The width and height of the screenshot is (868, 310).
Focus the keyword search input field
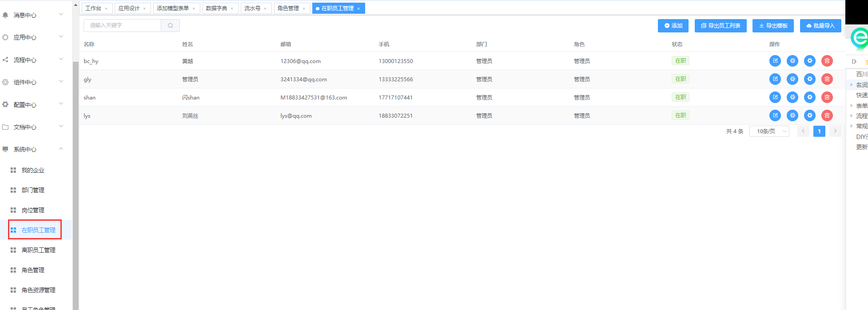pos(122,25)
